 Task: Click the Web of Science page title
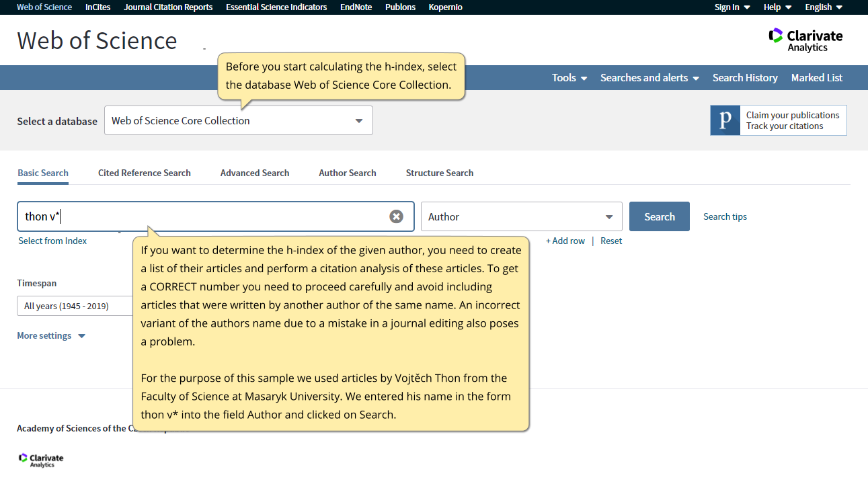(97, 40)
